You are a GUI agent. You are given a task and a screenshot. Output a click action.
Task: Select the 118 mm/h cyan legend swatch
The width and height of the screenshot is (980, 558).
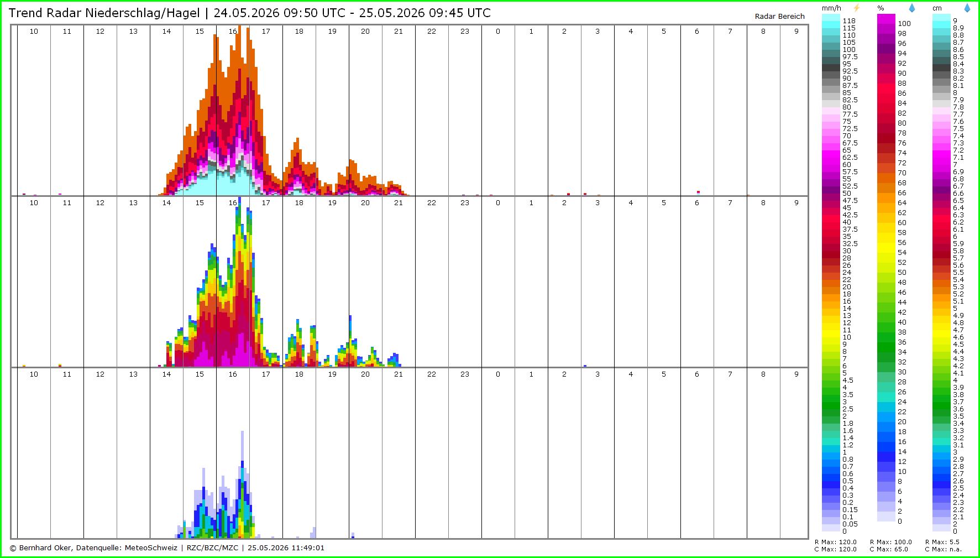[831, 18]
